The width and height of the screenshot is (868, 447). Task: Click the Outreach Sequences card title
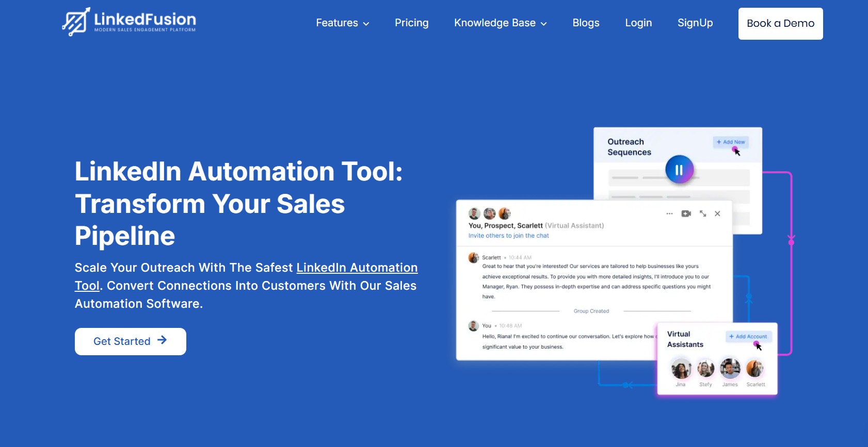coord(629,147)
